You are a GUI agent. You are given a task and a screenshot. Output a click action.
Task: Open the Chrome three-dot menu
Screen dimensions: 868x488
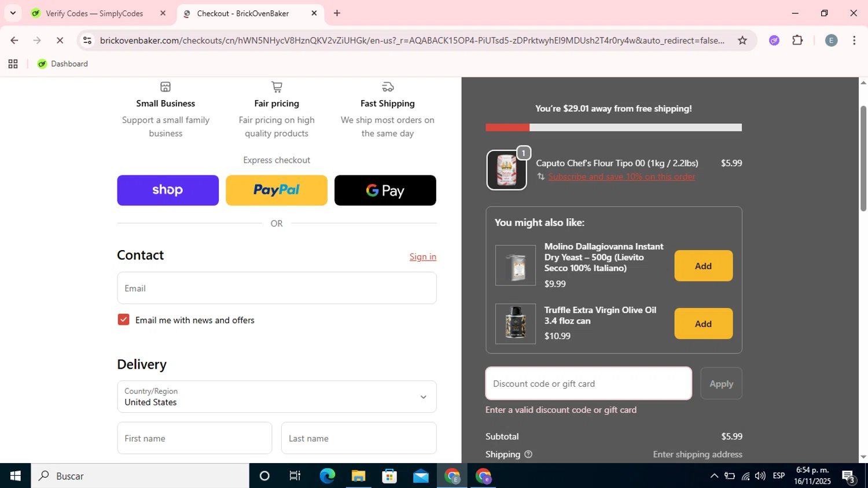[854, 40]
